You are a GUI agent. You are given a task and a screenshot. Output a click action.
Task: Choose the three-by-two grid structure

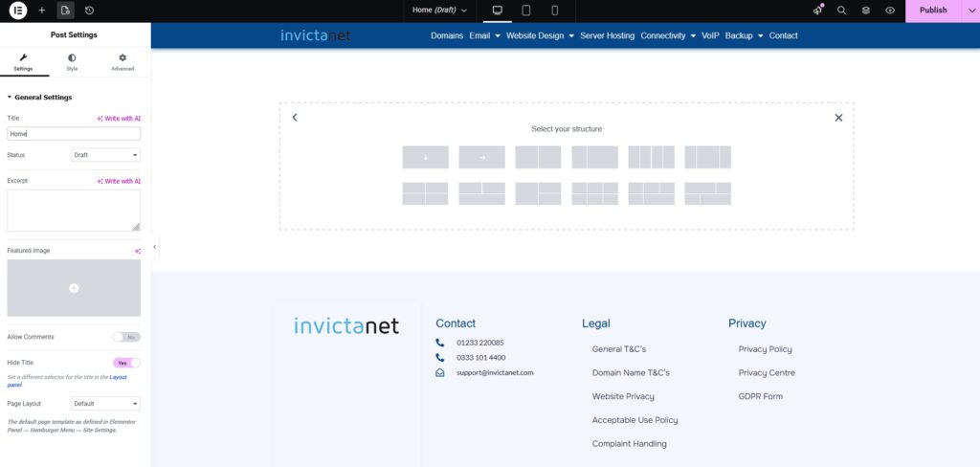pyautogui.click(x=595, y=194)
